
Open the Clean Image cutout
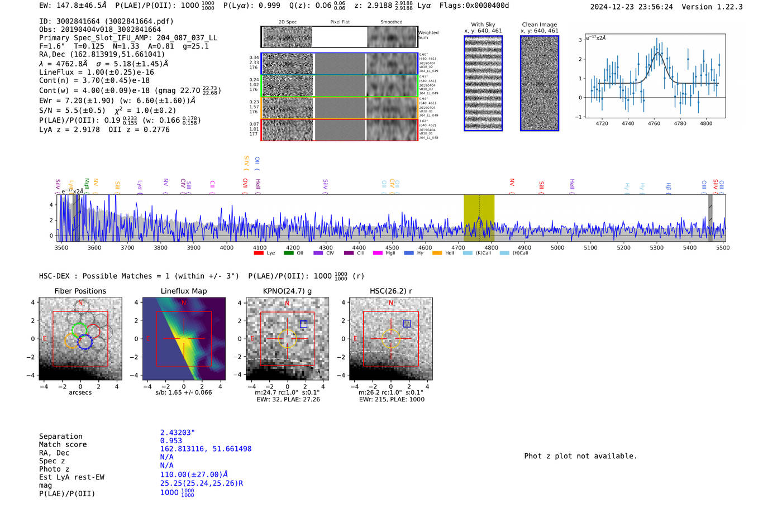pyautogui.click(x=540, y=83)
